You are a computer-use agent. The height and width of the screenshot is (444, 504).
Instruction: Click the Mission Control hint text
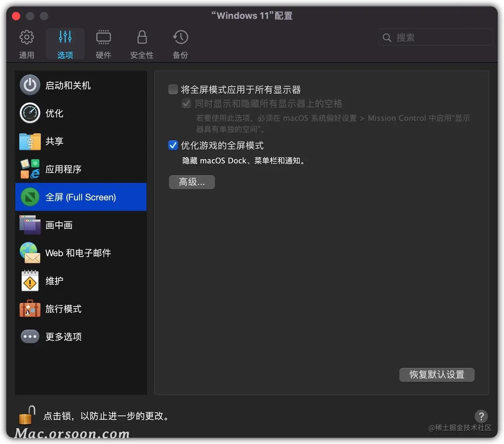[333, 123]
